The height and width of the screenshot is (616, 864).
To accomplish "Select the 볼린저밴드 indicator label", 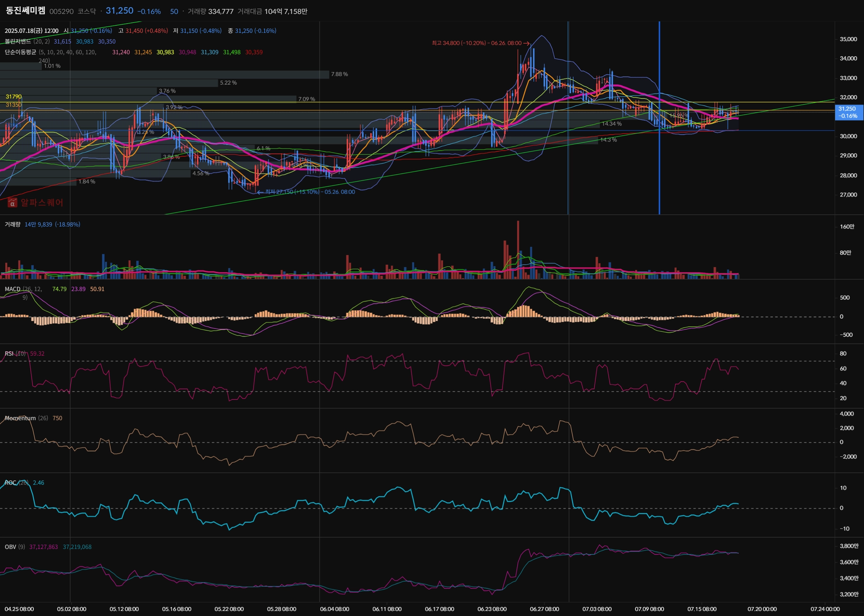I will pyautogui.click(x=18, y=41).
